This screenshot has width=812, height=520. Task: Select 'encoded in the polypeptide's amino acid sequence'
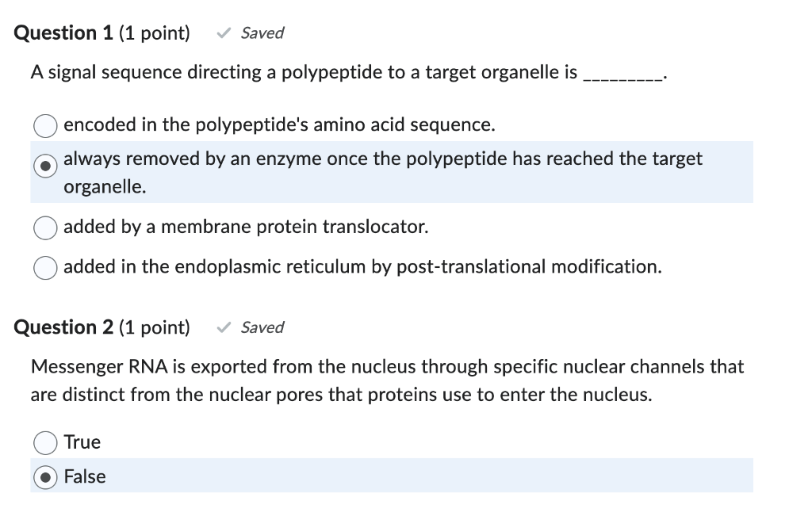pos(44,125)
